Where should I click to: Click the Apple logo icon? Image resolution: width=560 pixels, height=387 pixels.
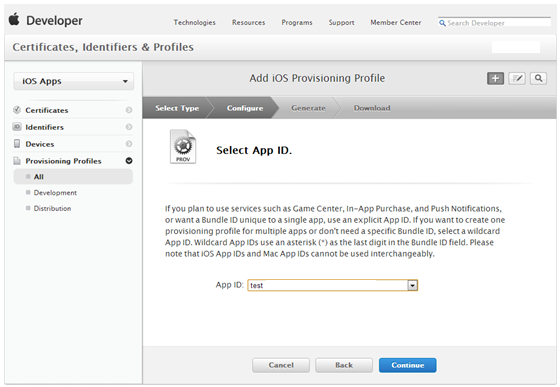(14, 19)
